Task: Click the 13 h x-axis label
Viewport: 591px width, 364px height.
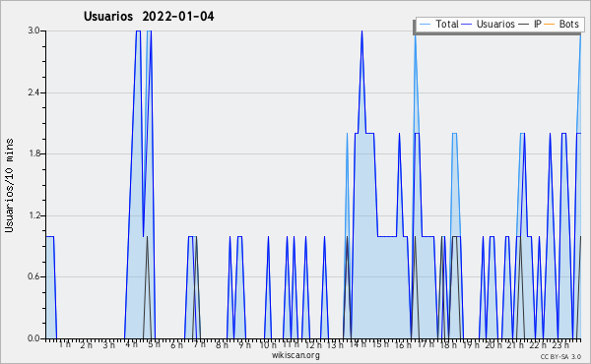Action: point(335,344)
